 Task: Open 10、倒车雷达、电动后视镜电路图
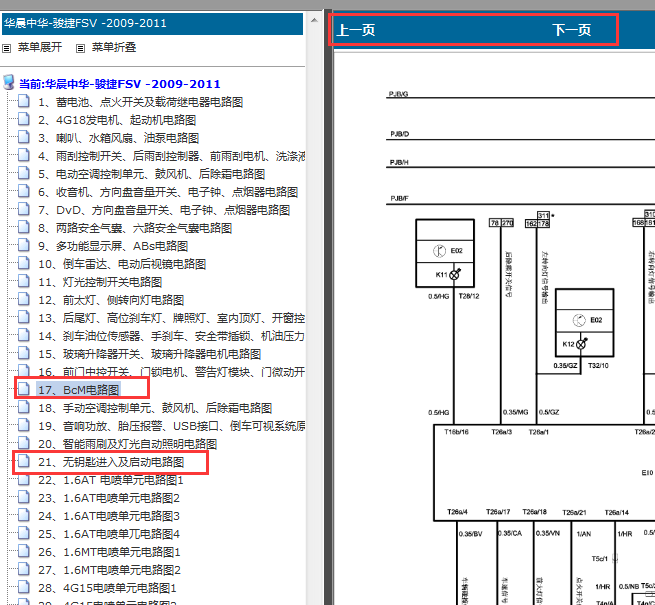pyautogui.click(x=122, y=264)
